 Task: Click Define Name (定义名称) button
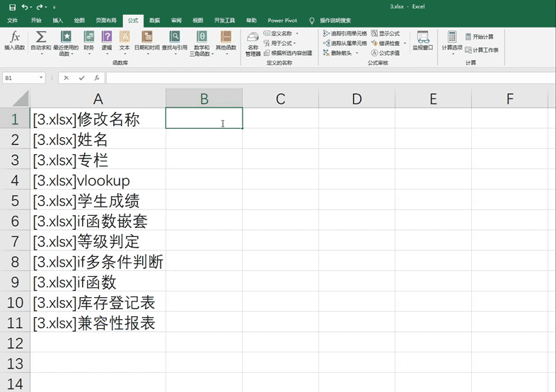point(278,33)
